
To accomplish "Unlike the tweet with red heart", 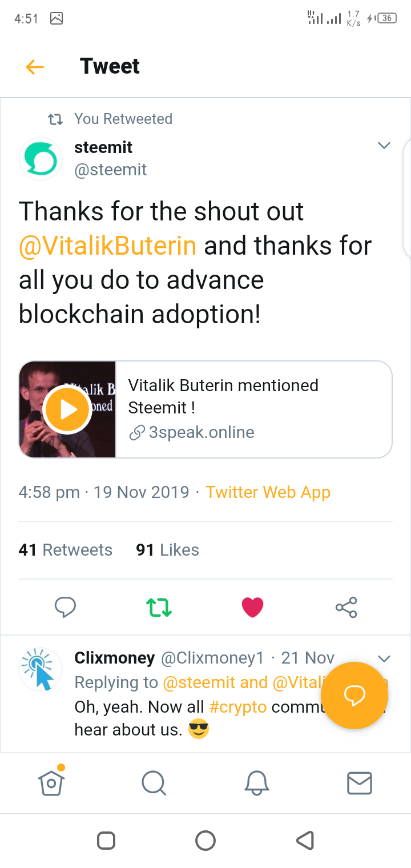I will pos(252,608).
